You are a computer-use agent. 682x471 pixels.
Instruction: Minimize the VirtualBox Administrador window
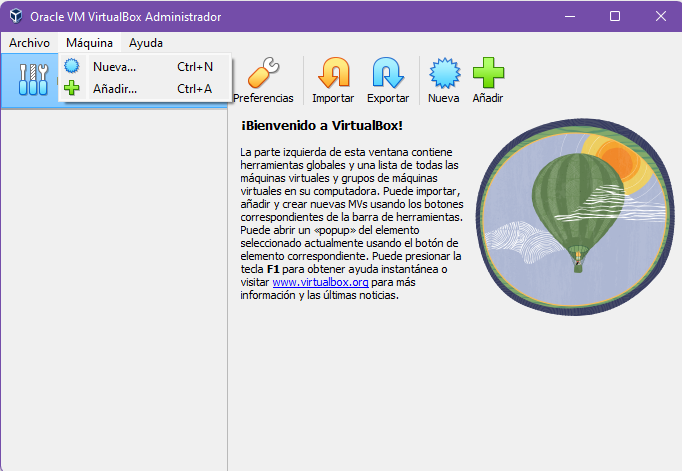pyautogui.click(x=570, y=17)
